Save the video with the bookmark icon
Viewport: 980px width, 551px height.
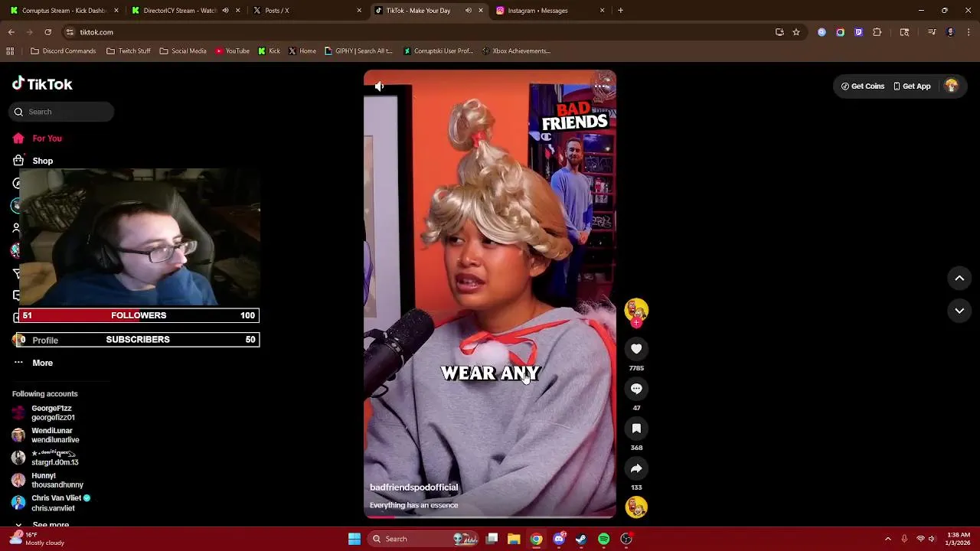point(636,429)
